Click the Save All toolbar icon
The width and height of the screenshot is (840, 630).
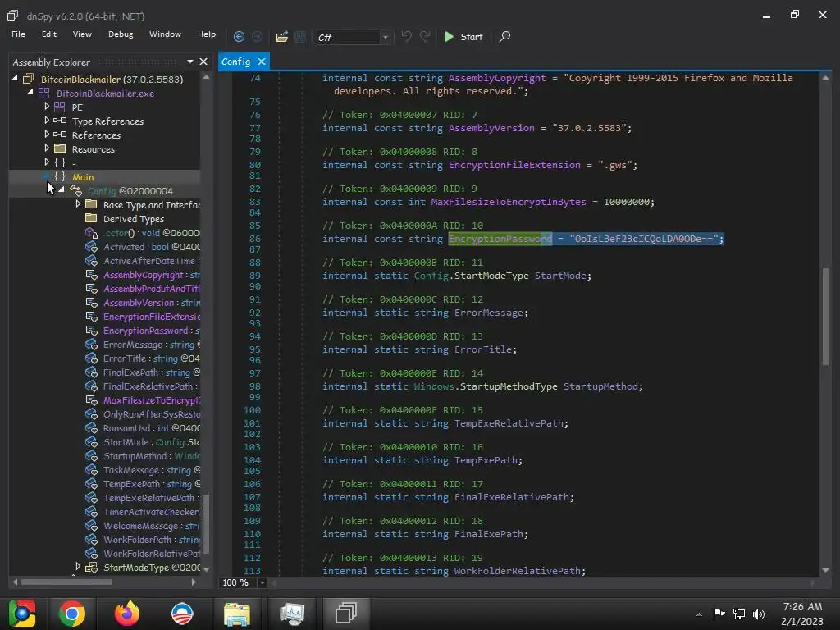(x=300, y=36)
